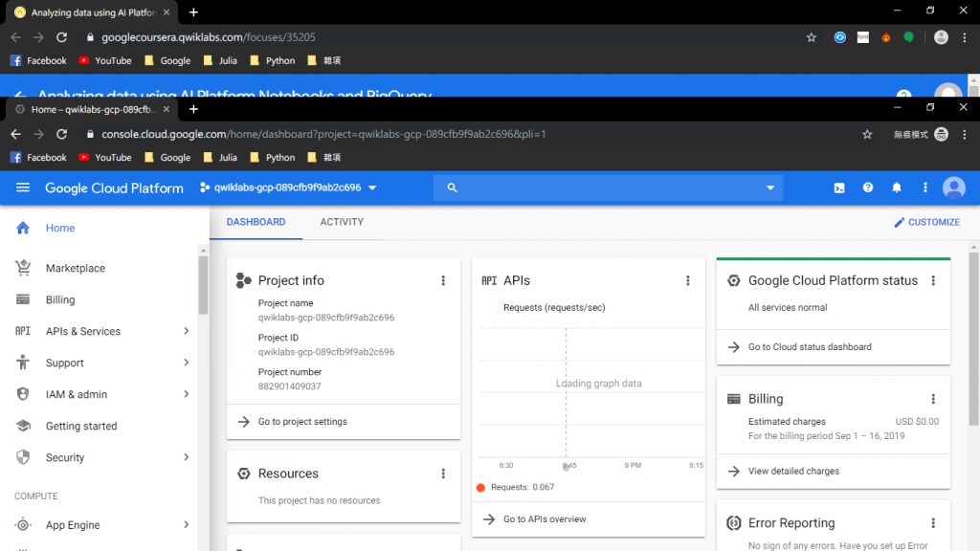The height and width of the screenshot is (551, 980).
Task: Reload the Cloud console page
Action: pos(61,134)
